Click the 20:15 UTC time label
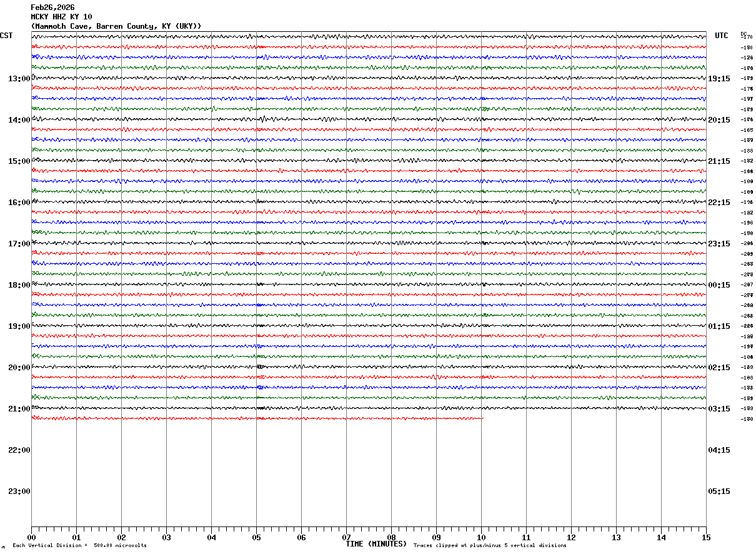756x554 pixels. pyautogui.click(x=719, y=120)
